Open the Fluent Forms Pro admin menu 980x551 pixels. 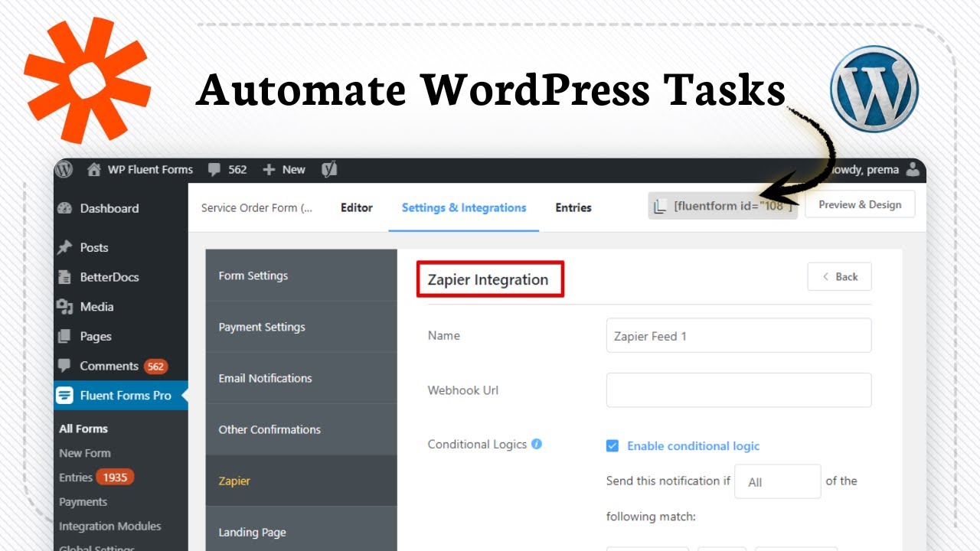pos(120,396)
